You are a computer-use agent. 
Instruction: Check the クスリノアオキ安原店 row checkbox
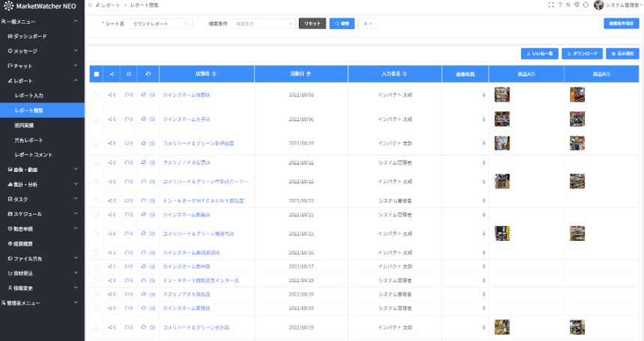pos(96,162)
